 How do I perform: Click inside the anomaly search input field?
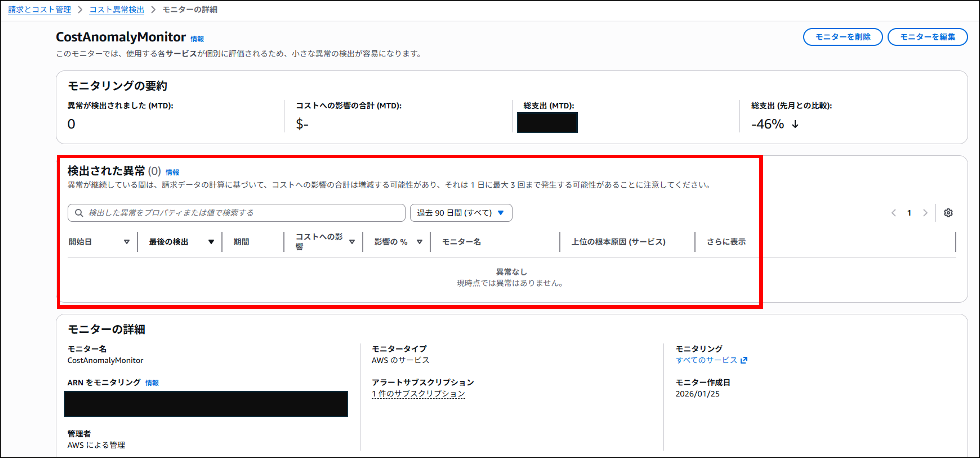pyautogui.click(x=236, y=213)
